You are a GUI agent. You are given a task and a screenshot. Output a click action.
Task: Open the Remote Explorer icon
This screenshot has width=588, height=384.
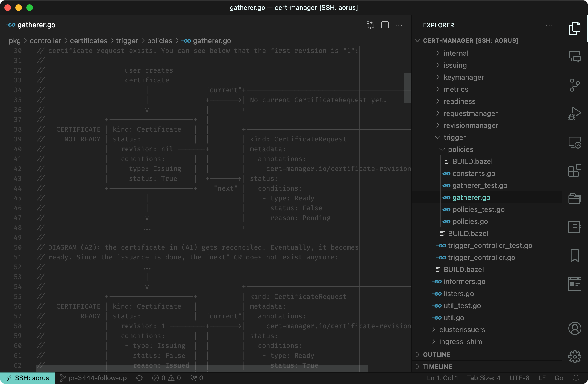click(574, 142)
